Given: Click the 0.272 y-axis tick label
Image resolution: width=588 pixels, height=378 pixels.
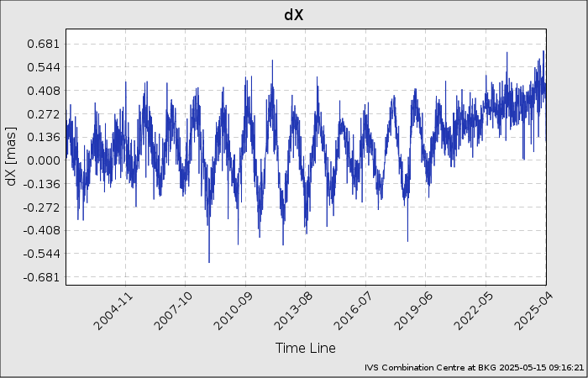Looking at the screenshot, I should tap(43, 113).
